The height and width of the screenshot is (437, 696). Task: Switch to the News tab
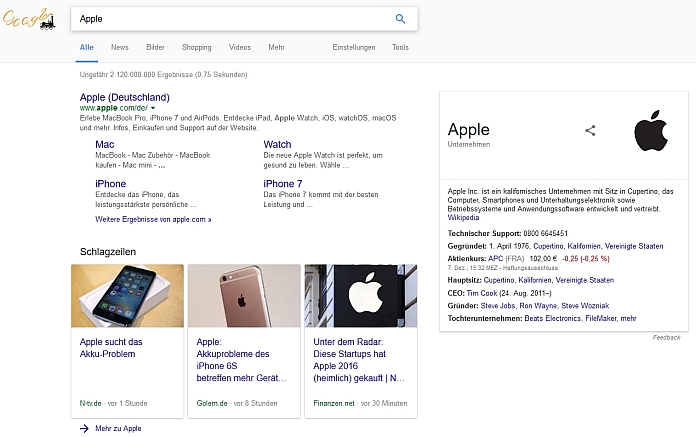coord(120,47)
